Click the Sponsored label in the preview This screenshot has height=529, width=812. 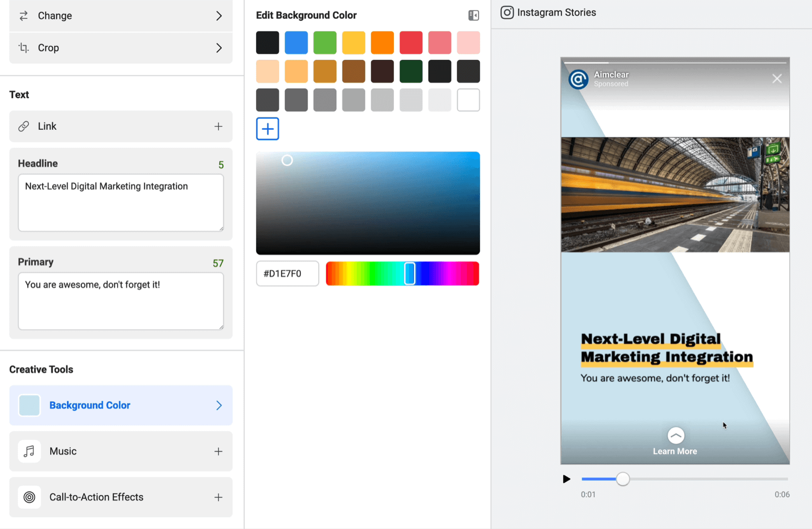click(611, 84)
